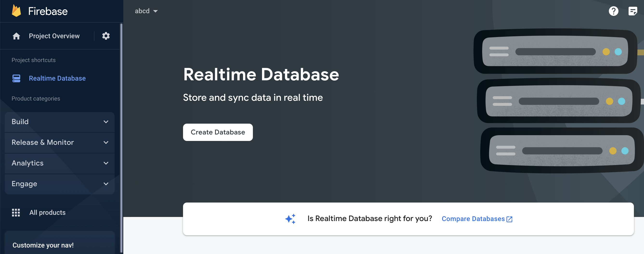Go to Project Overview
The width and height of the screenshot is (644, 254).
[54, 36]
